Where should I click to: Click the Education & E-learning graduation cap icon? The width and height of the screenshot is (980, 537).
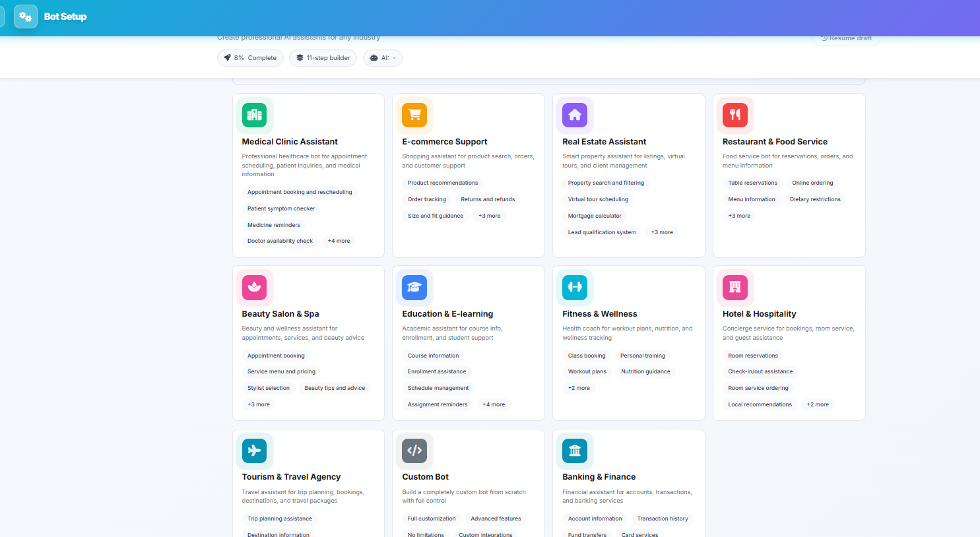(x=414, y=287)
